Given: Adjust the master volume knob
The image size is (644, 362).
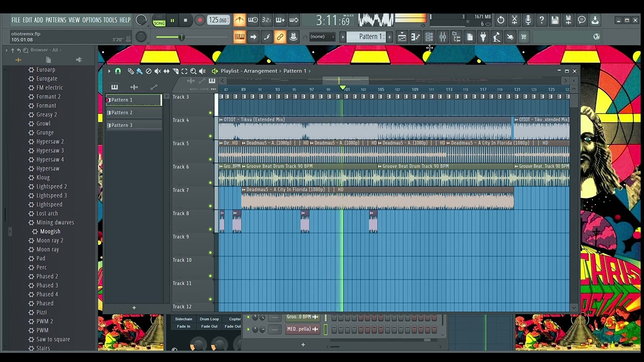Looking at the screenshot, I should point(141,21).
